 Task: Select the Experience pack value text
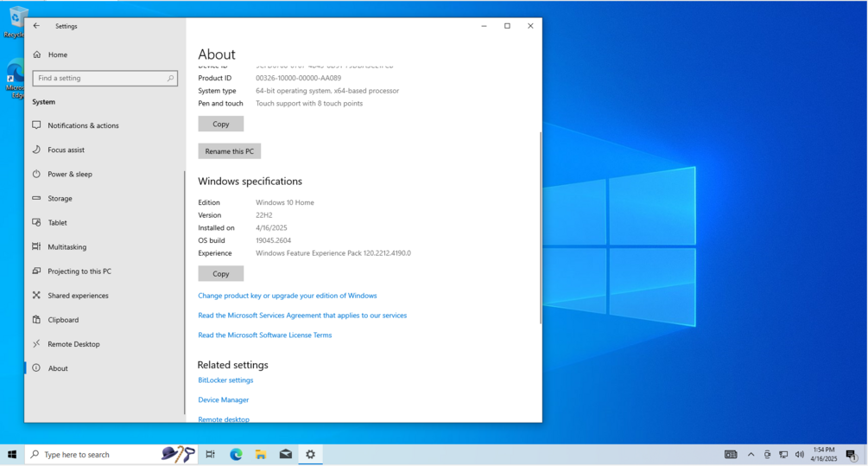(x=333, y=253)
